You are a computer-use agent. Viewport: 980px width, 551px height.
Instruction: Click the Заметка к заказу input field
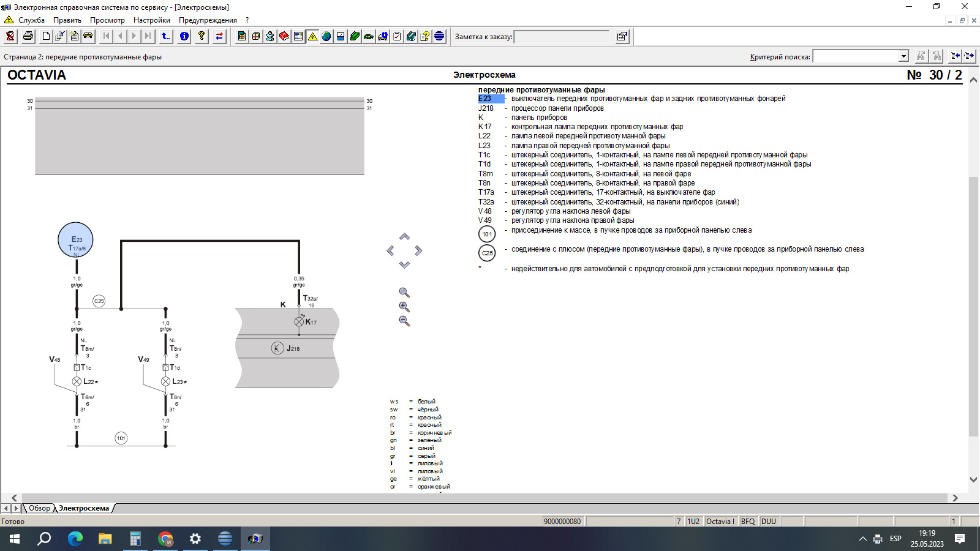click(562, 37)
